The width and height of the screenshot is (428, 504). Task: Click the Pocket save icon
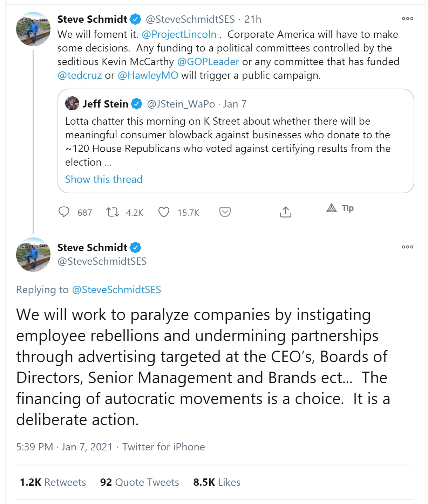click(225, 212)
